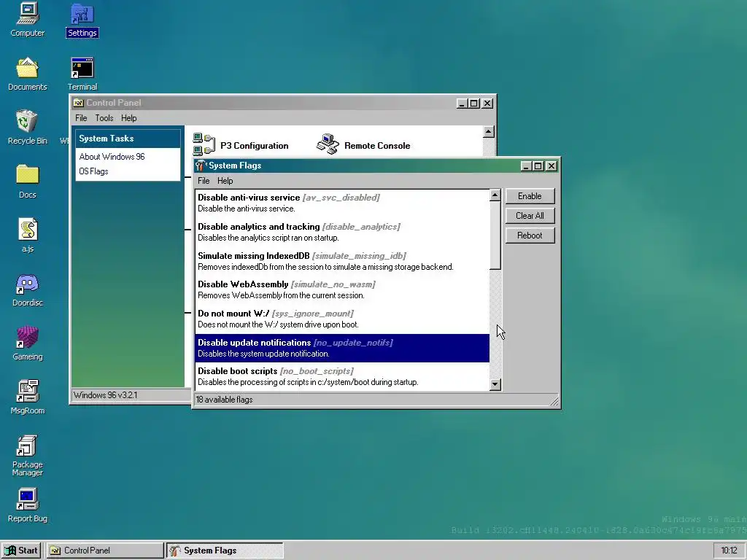Open the Recycle Bin icon

pyautogui.click(x=28, y=127)
